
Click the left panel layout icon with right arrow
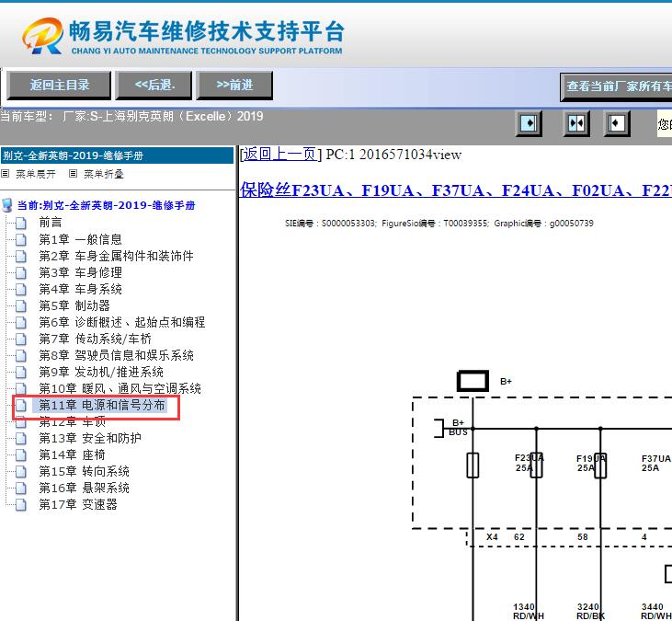(529, 123)
